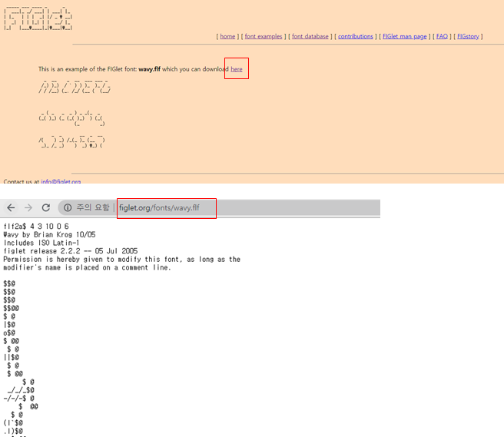Download wavy.flf via the here link
504x437 pixels.
pos(237,69)
